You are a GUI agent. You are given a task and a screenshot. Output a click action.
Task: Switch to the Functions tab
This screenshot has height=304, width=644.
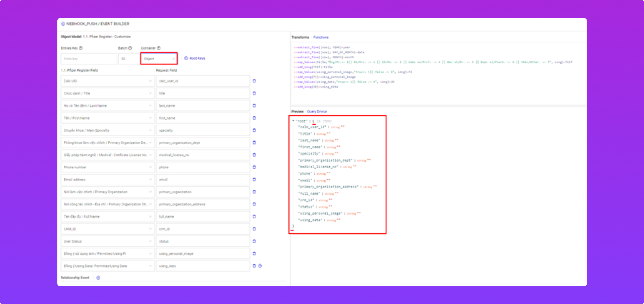tap(321, 37)
